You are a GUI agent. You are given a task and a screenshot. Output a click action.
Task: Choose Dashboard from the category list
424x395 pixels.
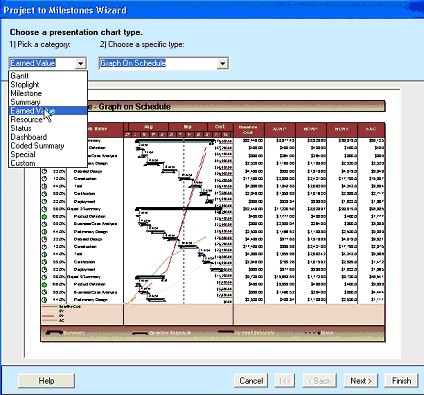[x=48, y=137]
